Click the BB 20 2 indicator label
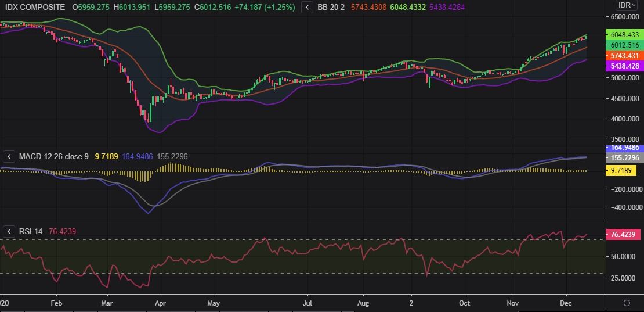The width and height of the screenshot is (644, 312). point(331,8)
